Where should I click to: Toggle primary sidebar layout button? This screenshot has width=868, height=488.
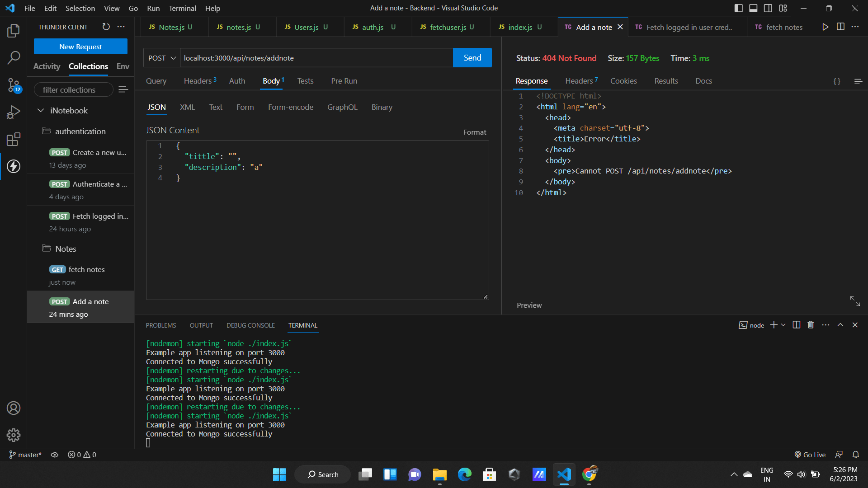pyautogui.click(x=738, y=8)
